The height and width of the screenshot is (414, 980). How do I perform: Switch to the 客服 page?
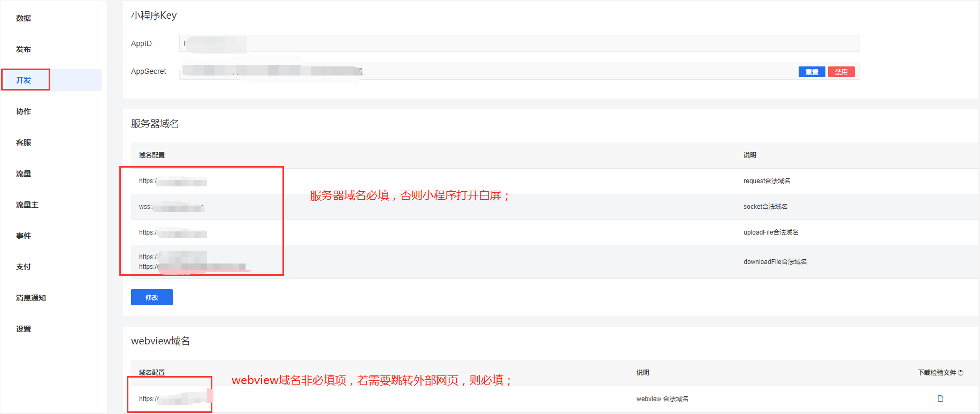(x=24, y=142)
